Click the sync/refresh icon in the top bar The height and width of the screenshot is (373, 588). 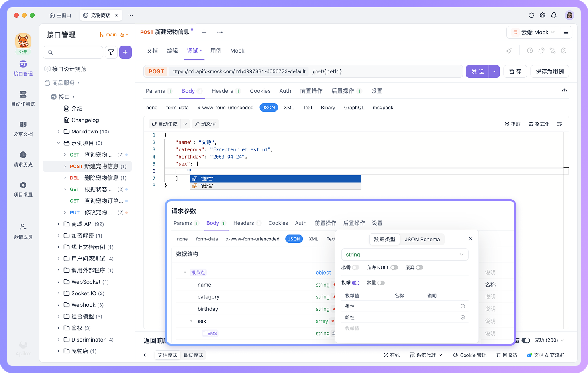click(x=531, y=15)
